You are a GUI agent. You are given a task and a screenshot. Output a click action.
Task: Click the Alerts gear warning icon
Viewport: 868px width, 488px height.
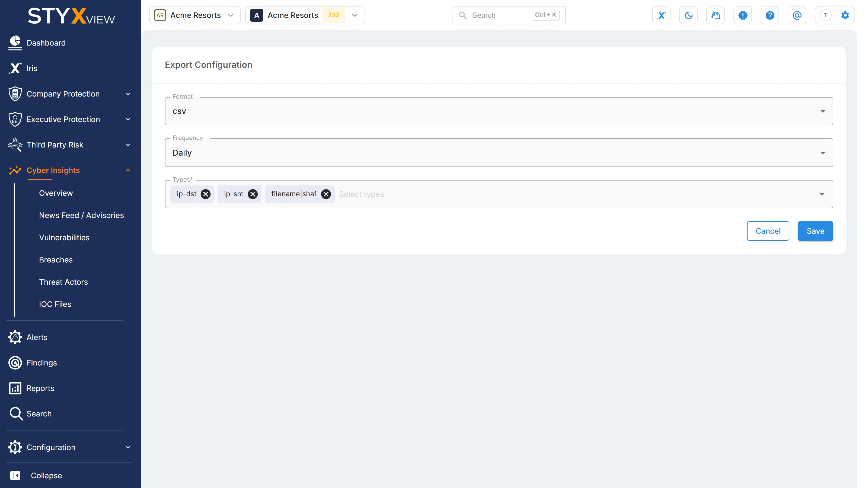pyautogui.click(x=15, y=337)
